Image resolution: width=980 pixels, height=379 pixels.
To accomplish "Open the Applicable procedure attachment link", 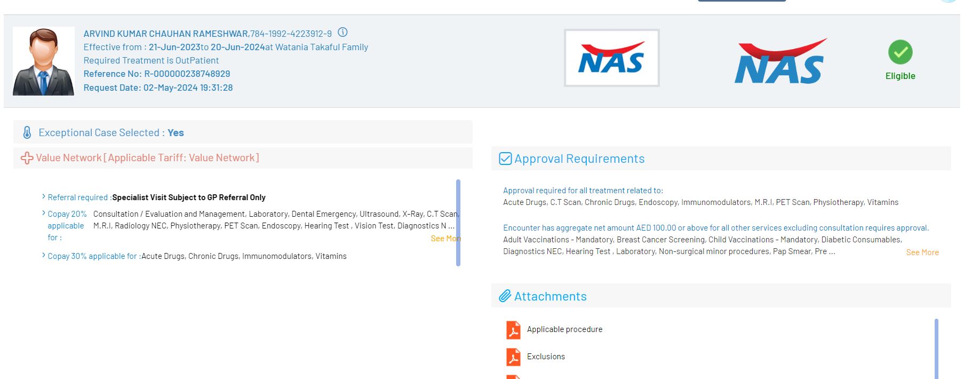I will coord(564,329).
